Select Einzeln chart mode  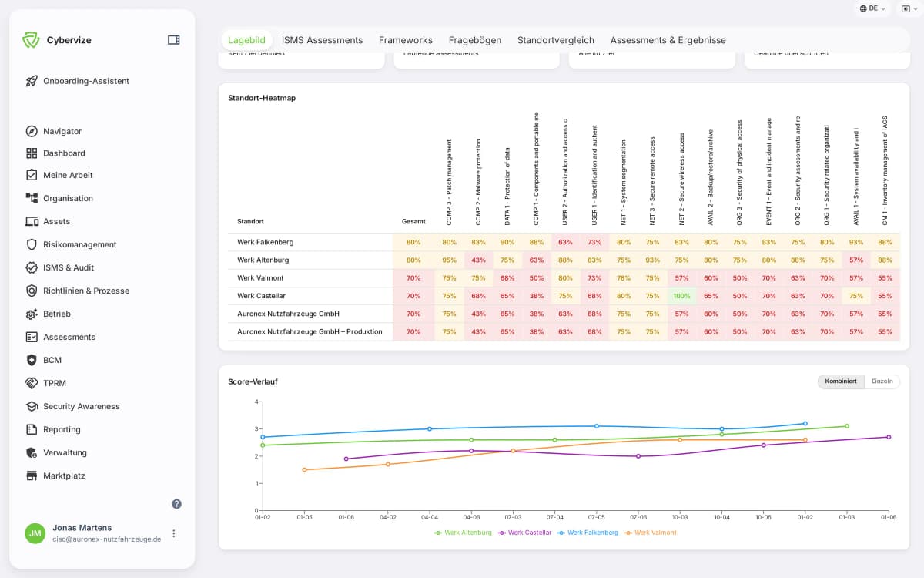(x=882, y=381)
